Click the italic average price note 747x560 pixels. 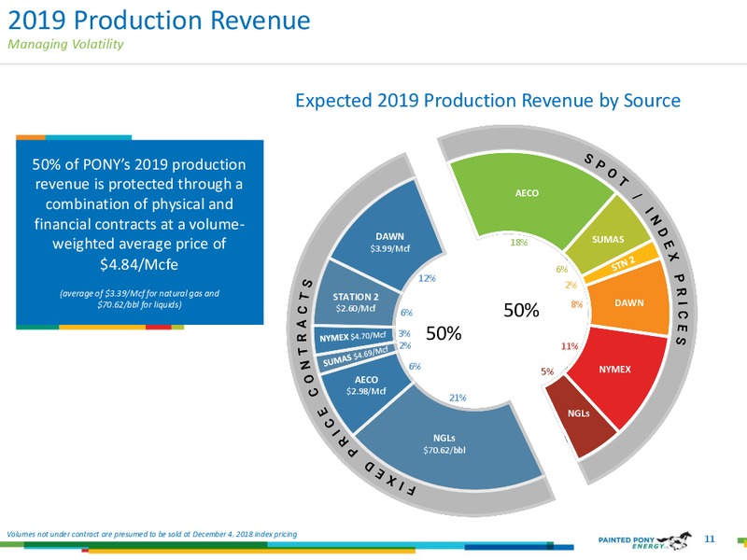tap(139, 299)
